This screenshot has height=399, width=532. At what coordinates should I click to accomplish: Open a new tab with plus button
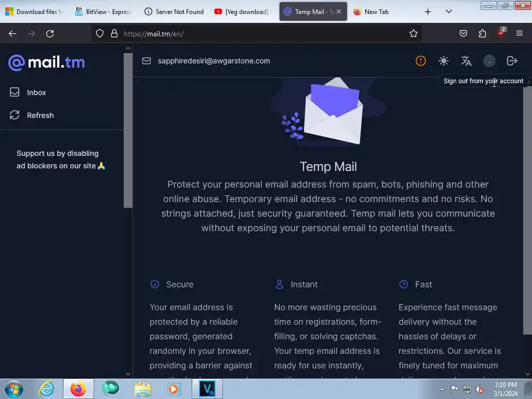click(428, 12)
